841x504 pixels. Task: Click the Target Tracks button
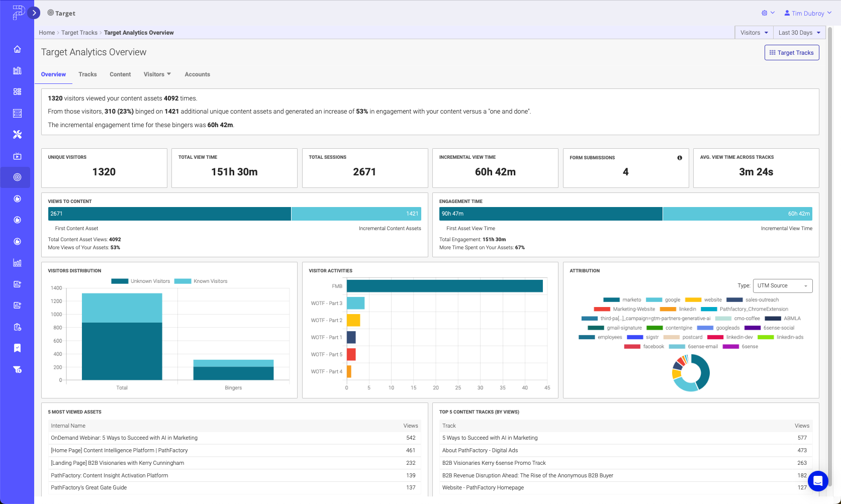791,53
